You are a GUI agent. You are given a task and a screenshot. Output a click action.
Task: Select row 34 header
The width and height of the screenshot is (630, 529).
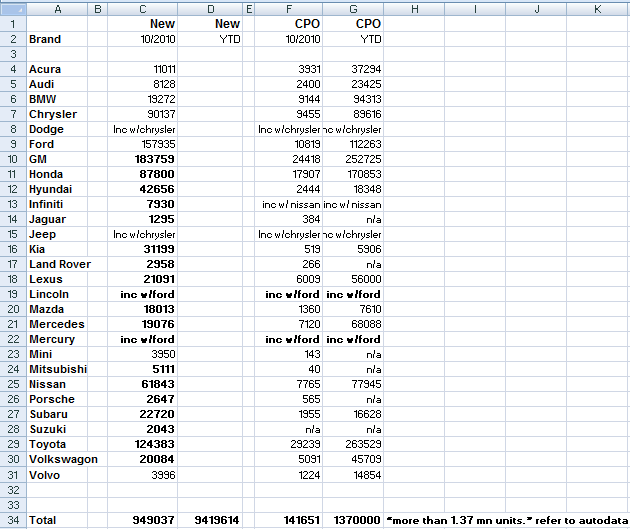(x=13, y=520)
